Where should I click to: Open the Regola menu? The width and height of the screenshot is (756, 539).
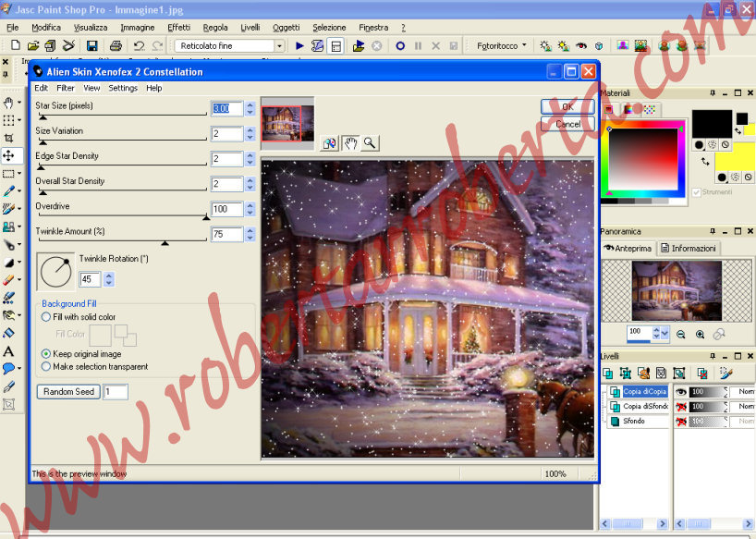pos(215,28)
